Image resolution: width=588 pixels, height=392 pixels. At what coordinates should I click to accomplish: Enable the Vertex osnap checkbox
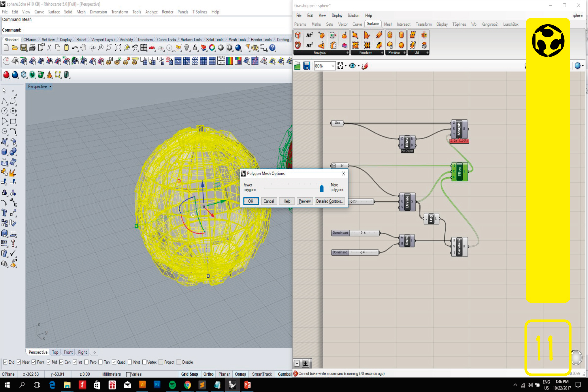click(144, 362)
